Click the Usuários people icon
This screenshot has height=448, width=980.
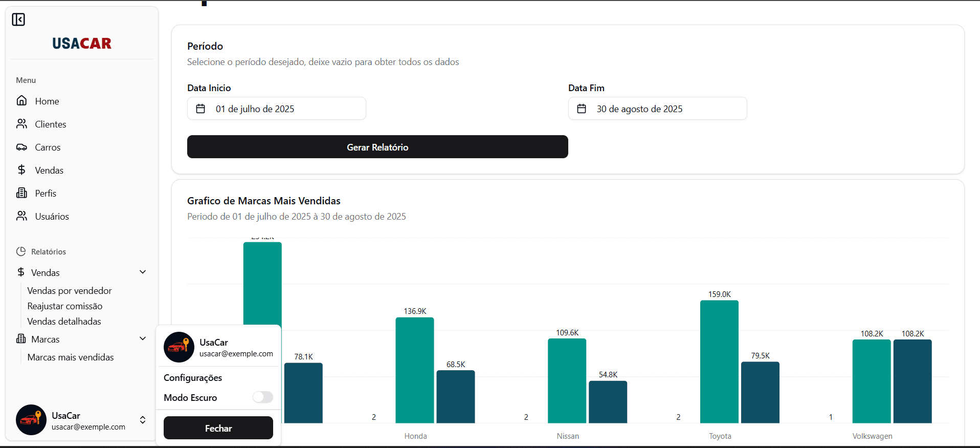pyautogui.click(x=21, y=216)
